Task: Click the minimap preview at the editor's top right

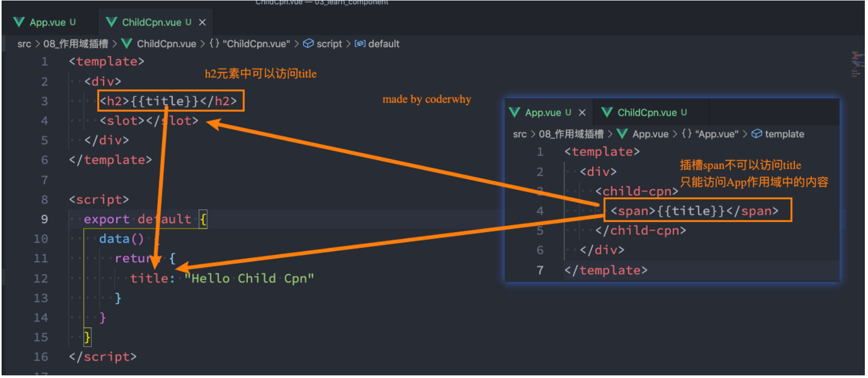Action: point(856,64)
